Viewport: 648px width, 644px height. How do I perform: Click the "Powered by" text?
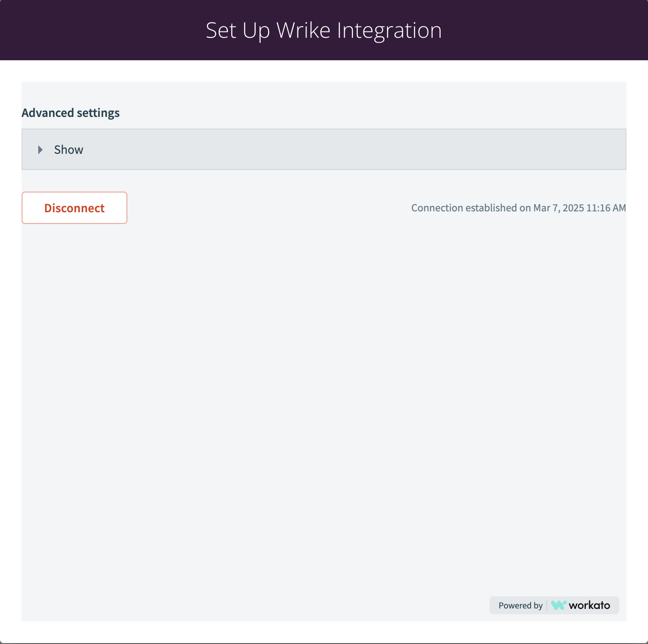[521, 605]
